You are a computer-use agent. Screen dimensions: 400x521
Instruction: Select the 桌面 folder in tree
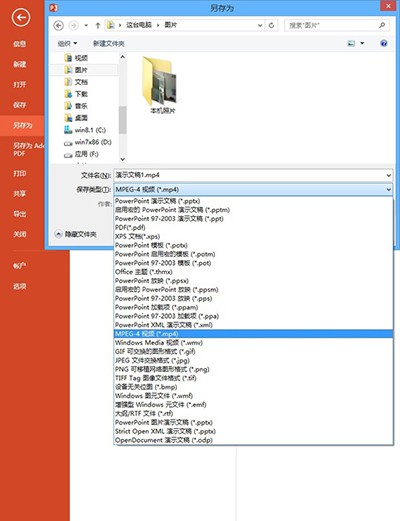pos(77,118)
